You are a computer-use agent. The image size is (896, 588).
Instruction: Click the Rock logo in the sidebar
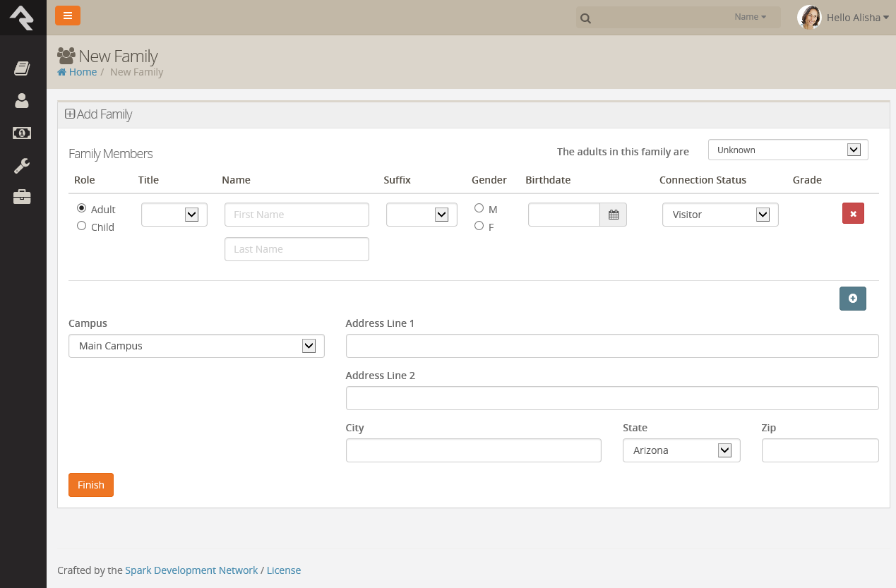(22, 17)
